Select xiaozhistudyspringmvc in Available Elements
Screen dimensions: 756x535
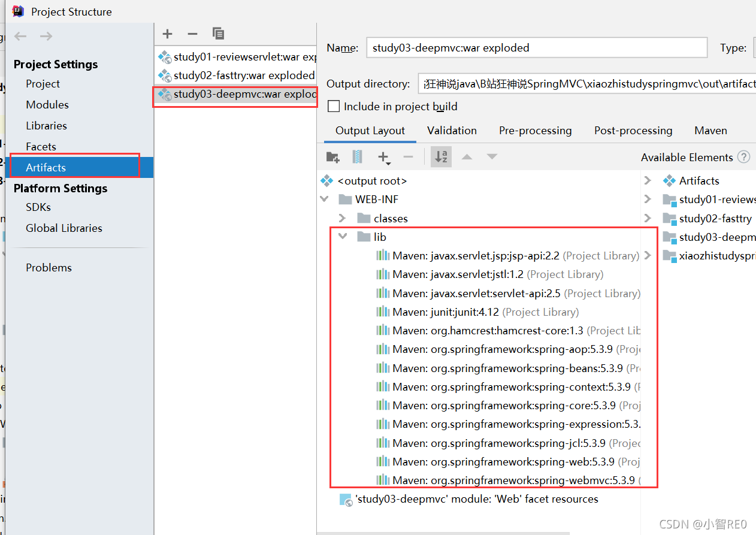(709, 256)
